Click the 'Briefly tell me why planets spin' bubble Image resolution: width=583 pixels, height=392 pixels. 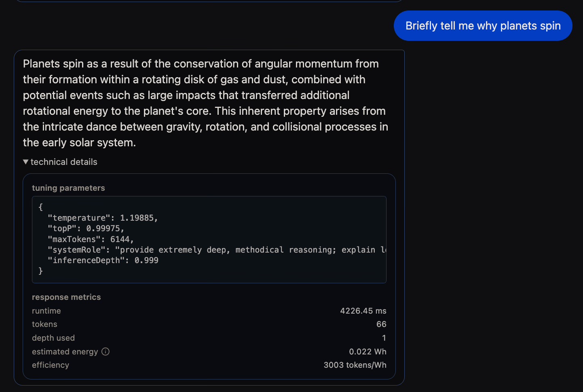coord(483,26)
